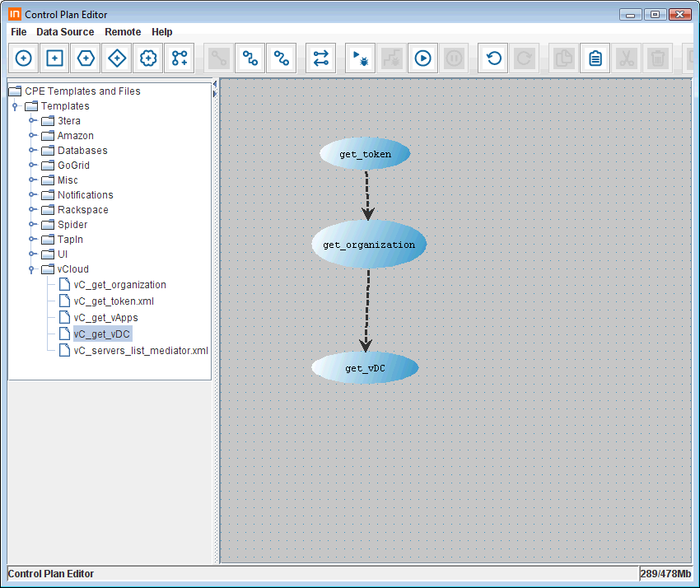This screenshot has height=588, width=700.
Task: Expand the GoGrid folder toggle
Action: 31,165
